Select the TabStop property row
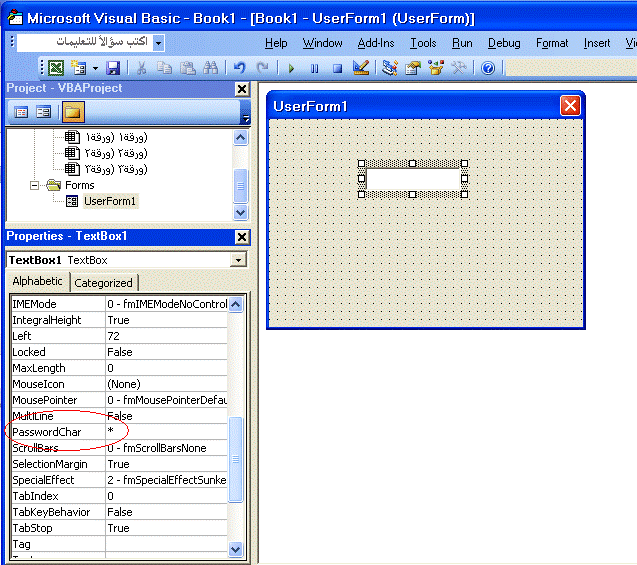 point(119,528)
